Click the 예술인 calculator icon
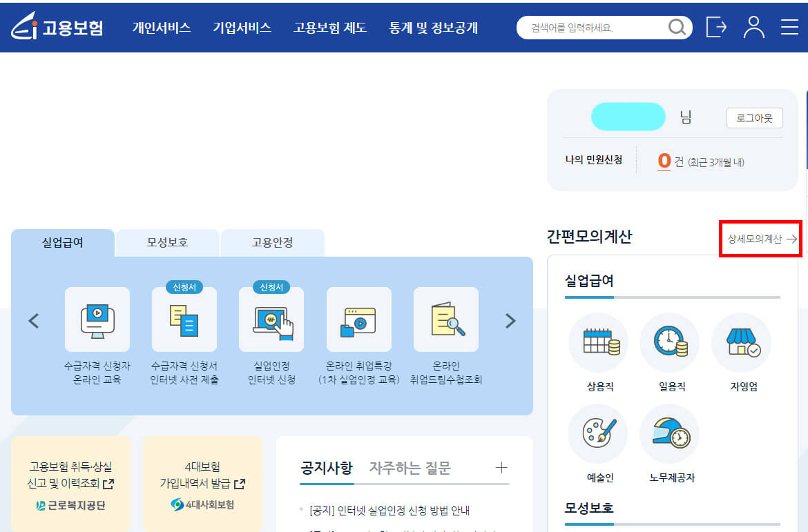 597,434
